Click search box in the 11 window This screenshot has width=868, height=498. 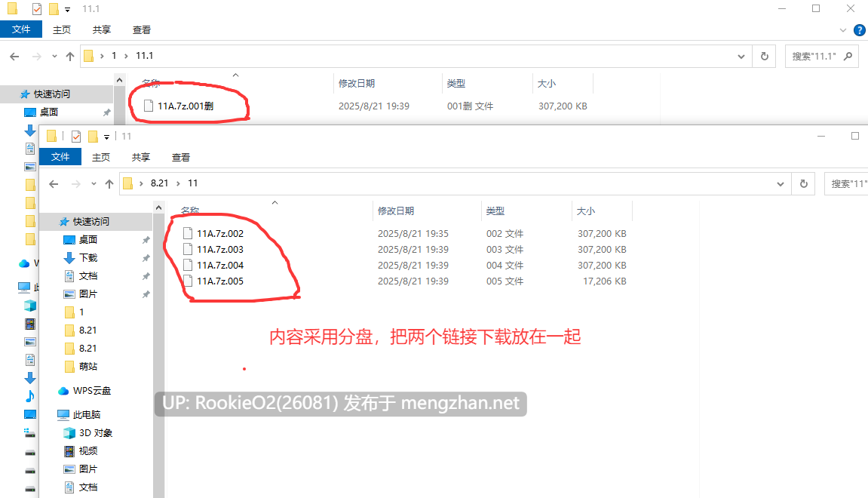coord(846,184)
